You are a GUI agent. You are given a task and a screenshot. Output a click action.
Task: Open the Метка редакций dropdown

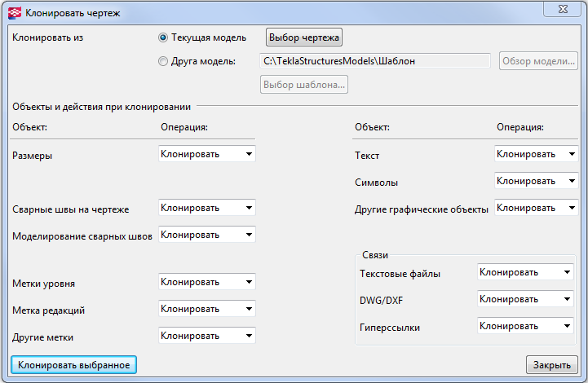pos(206,309)
